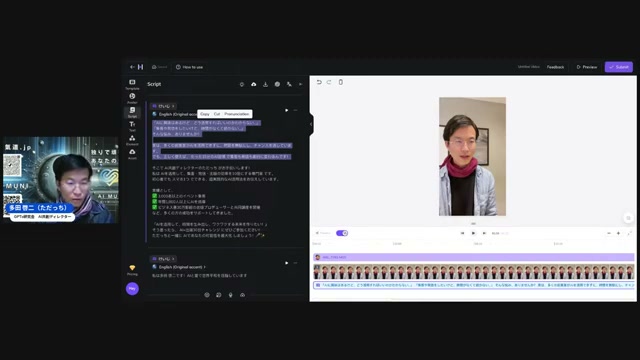Click the download icon in Script header
The image size is (640, 360).
[265, 84]
